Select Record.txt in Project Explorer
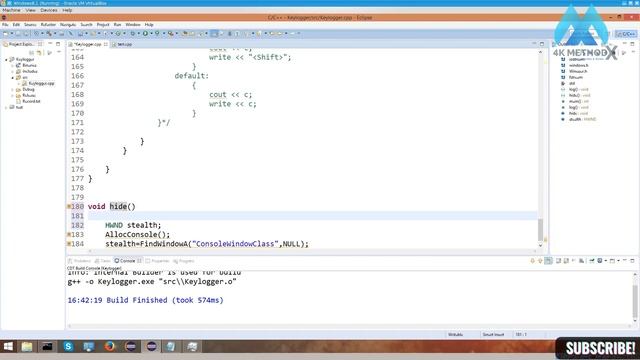 pos(31,101)
